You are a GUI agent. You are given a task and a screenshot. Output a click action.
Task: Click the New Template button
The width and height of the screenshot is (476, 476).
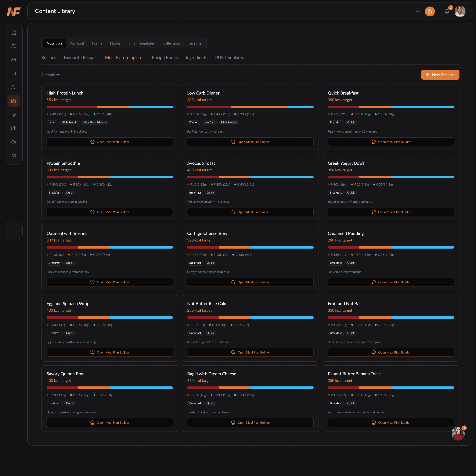[x=440, y=75]
